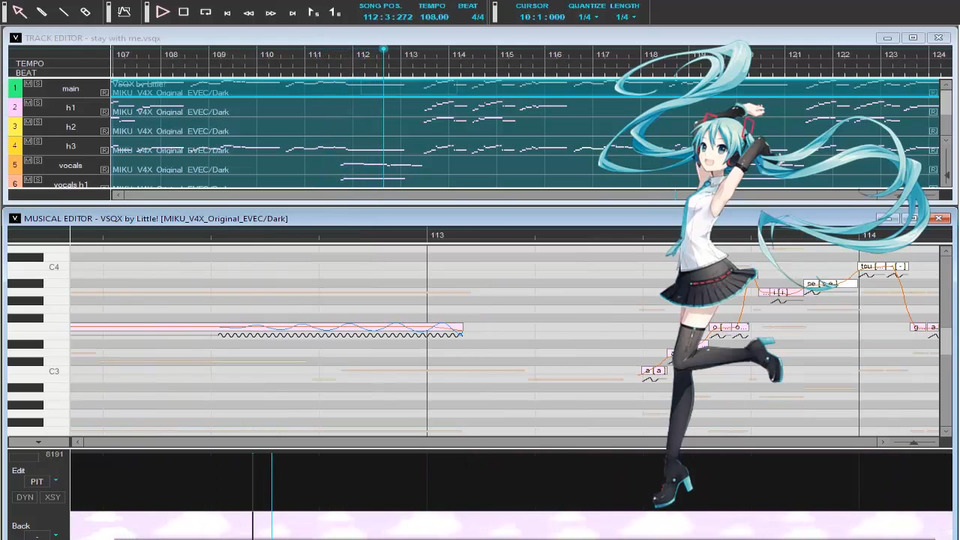Select track 1 green color number
The height and width of the screenshot is (540, 960).
[x=15, y=88]
